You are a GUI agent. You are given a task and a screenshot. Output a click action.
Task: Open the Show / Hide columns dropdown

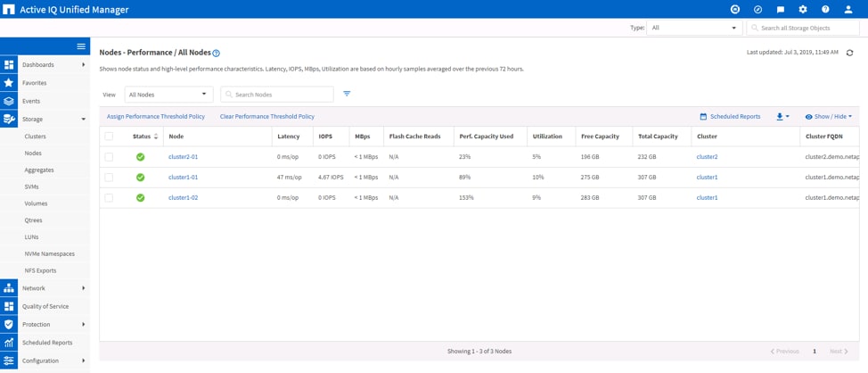828,117
